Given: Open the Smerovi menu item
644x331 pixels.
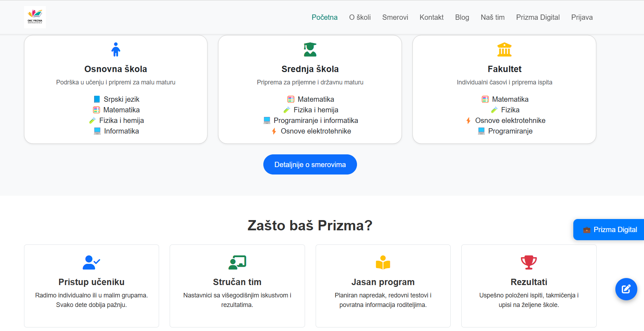Looking at the screenshot, I should point(395,17).
